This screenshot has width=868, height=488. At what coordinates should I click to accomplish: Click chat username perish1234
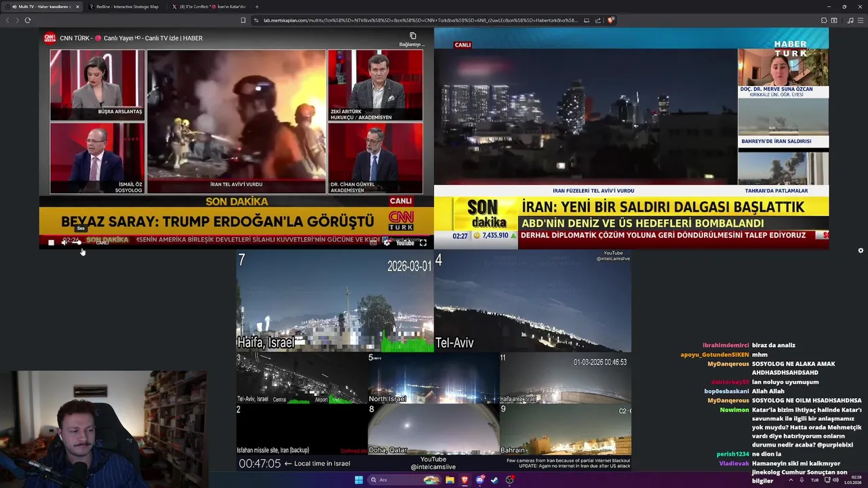(x=732, y=454)
